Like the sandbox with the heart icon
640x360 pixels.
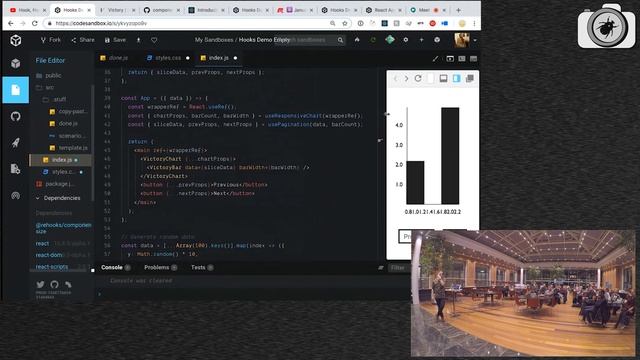pos(154,40)
